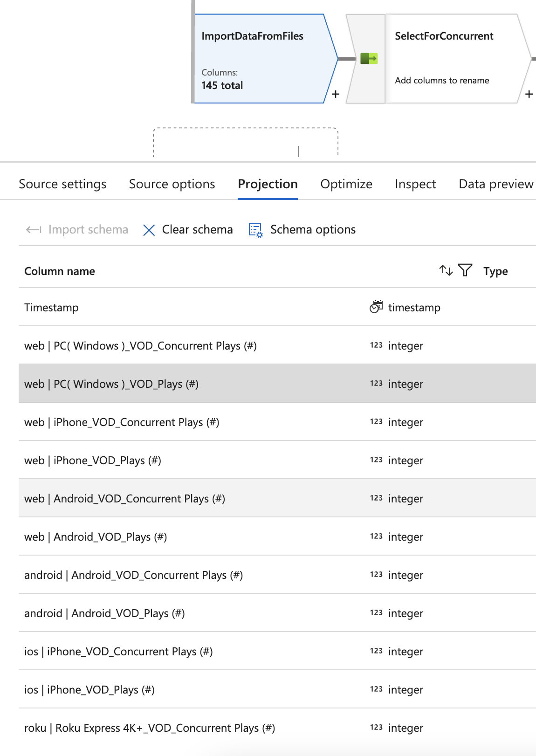536x756 pixels.
Task: Open integer type for ios iPhone_VOD_Plays
Action: (405, 690)
